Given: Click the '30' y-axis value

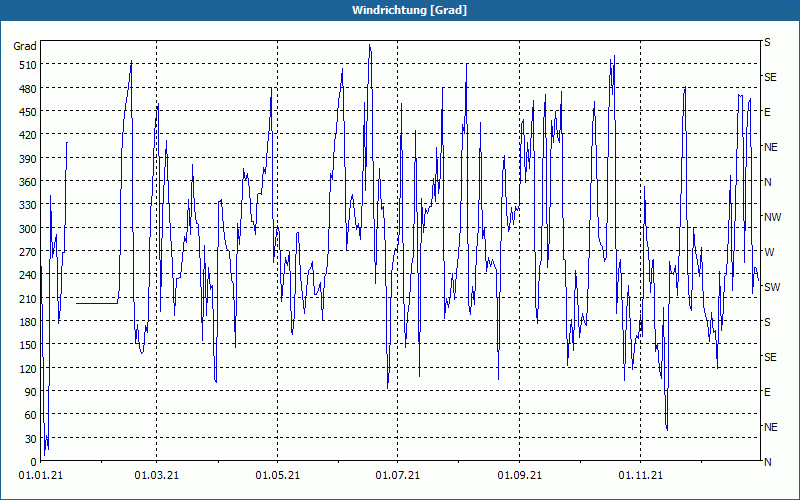Looking at the screenshot, I should point(31,439).
